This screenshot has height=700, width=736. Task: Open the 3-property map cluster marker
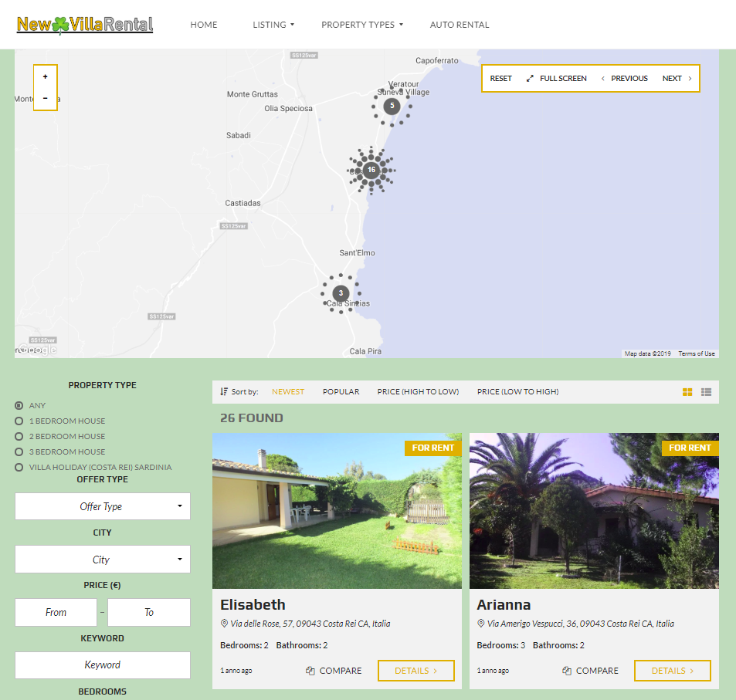pyautogui.click(x=341, y=293)
